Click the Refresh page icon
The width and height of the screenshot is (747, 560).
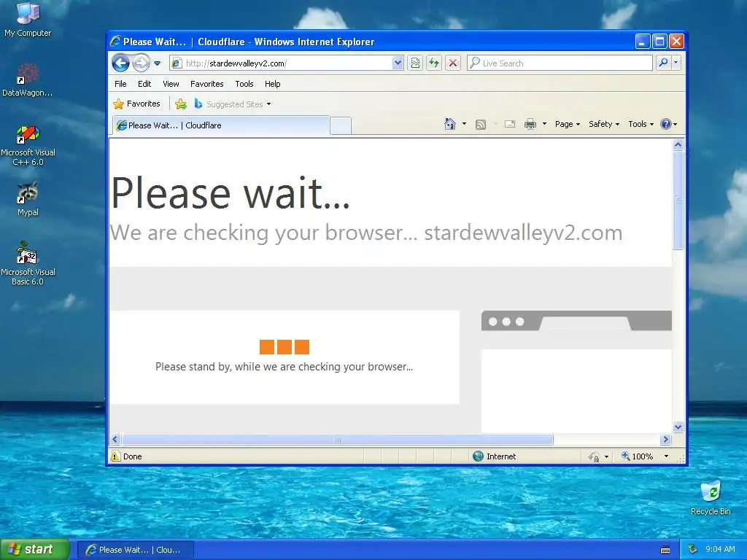[x=434, y=63]
